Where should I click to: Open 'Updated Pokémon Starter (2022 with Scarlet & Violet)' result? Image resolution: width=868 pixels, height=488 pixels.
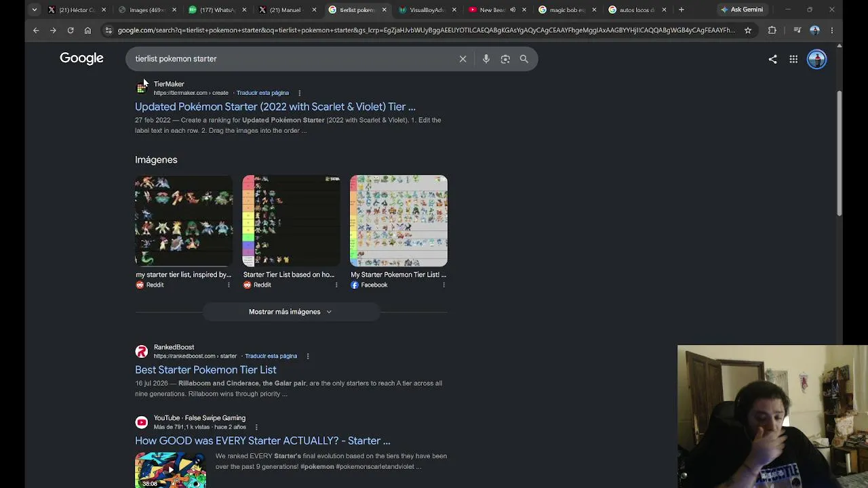click(x=275, y=106)
